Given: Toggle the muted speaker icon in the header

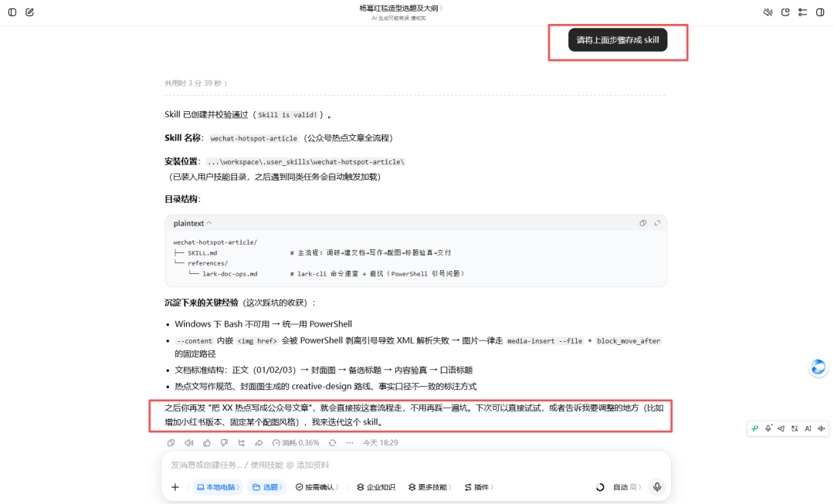Looking at the screenshot, I should pos(768,12).
